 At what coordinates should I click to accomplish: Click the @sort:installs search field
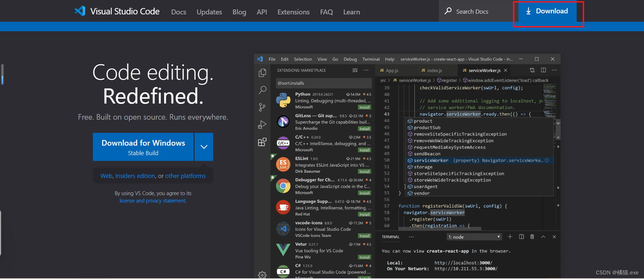[324, 83]
